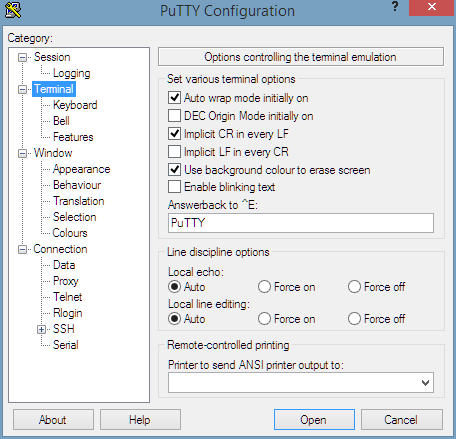Image resolution: width=456 pixels, height=439 pixels.
Task: Expand the SSH tree node
Action: pos(41,329)
